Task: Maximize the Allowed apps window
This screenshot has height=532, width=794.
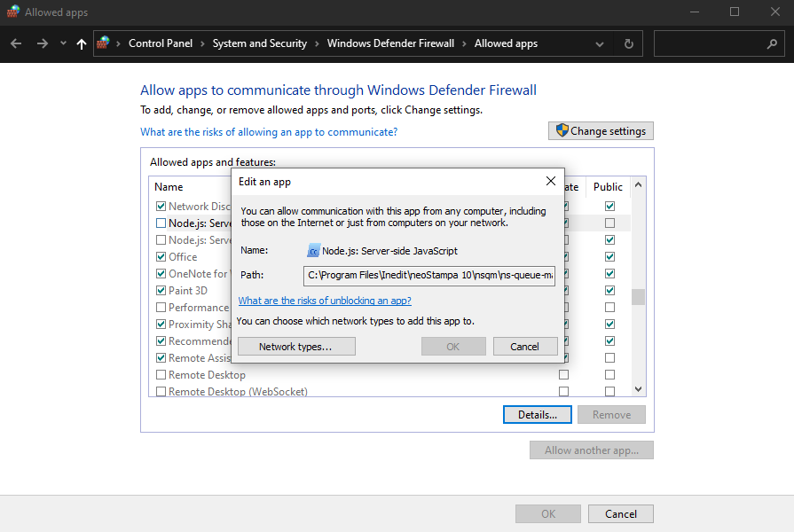Action: pyautogui.click(x=735, y=12)
